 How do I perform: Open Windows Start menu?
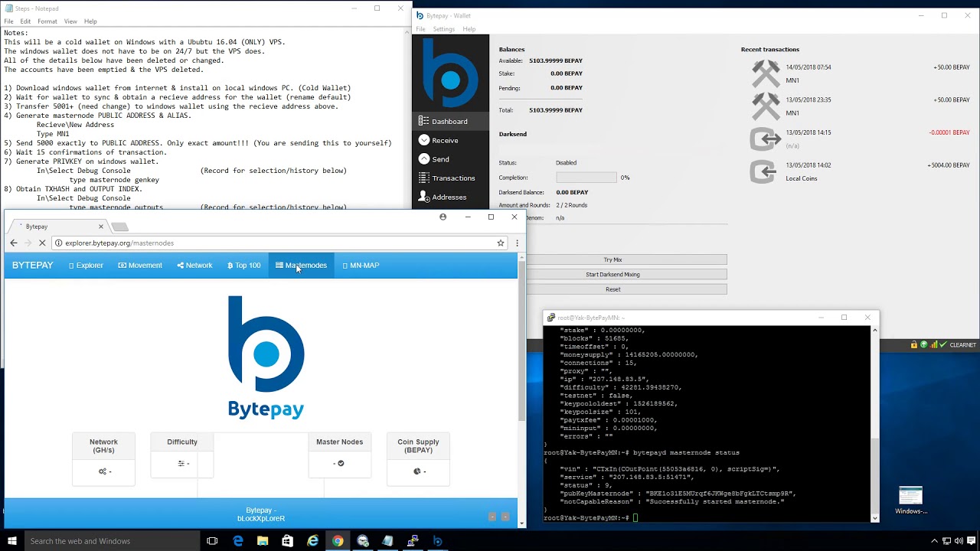tap(12, 541)
